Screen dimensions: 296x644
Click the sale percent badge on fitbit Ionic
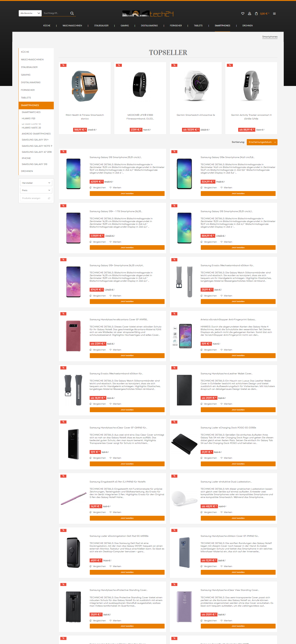click(x=63, y=65)
